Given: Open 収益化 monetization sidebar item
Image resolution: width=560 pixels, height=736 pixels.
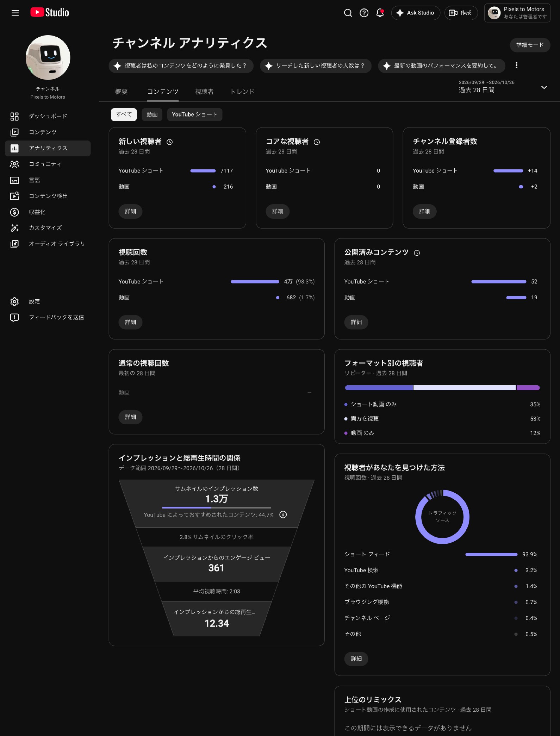Looking at the screenshot, I should tap(48, 212).
